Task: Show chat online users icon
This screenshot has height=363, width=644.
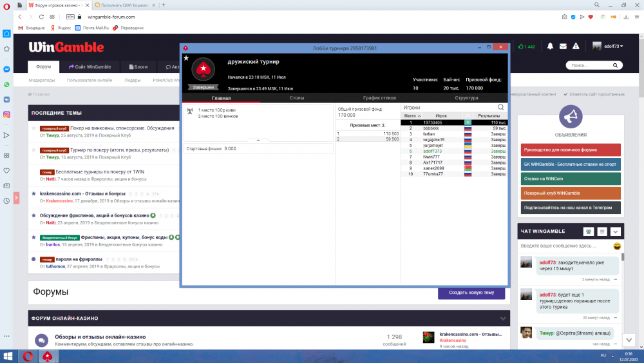Action: click(589, 231)
